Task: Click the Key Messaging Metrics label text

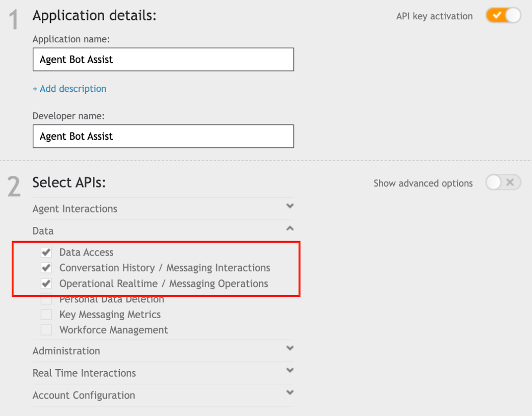Action: [x=110, y=315]
